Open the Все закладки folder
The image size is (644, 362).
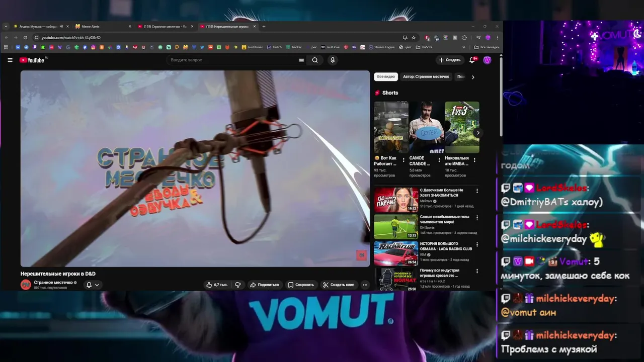point(487,47)
